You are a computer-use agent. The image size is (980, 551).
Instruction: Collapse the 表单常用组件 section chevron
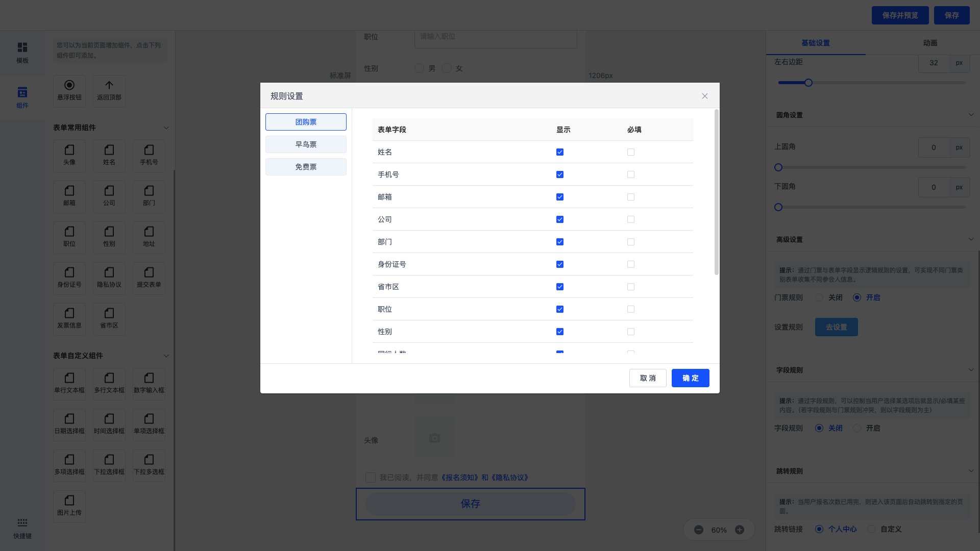[x=166, y=128]
